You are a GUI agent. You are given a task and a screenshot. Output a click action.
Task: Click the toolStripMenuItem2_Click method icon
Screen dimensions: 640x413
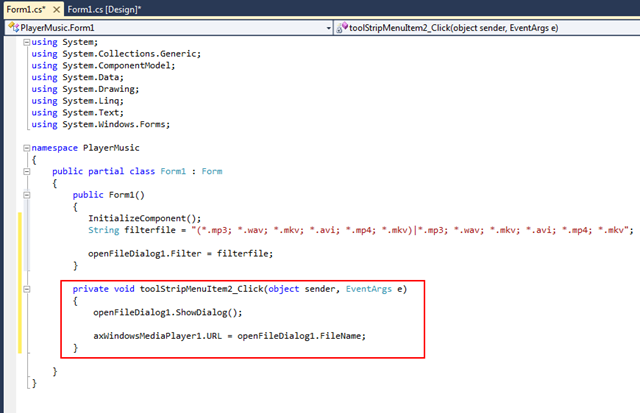pos(342,27)
